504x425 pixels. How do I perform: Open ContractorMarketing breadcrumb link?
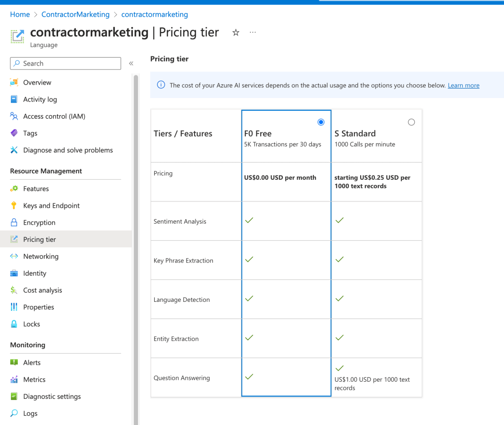point(75,14)
